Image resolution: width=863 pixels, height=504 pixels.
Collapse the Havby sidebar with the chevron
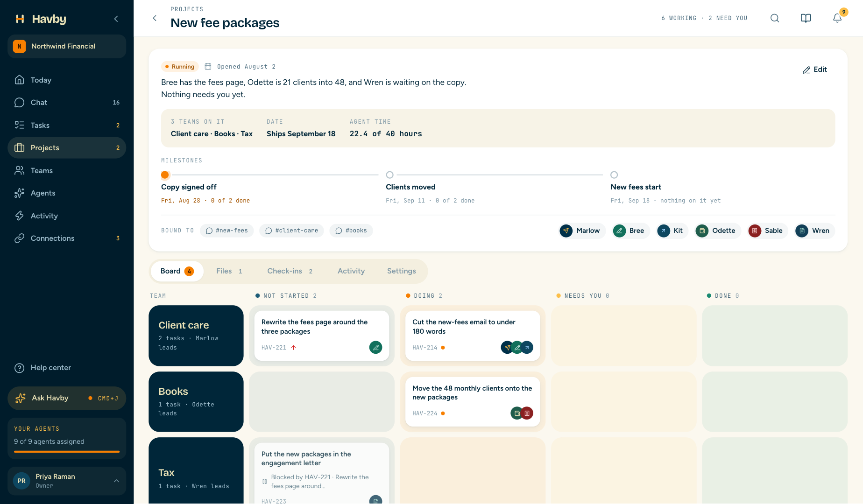point(116,19)
